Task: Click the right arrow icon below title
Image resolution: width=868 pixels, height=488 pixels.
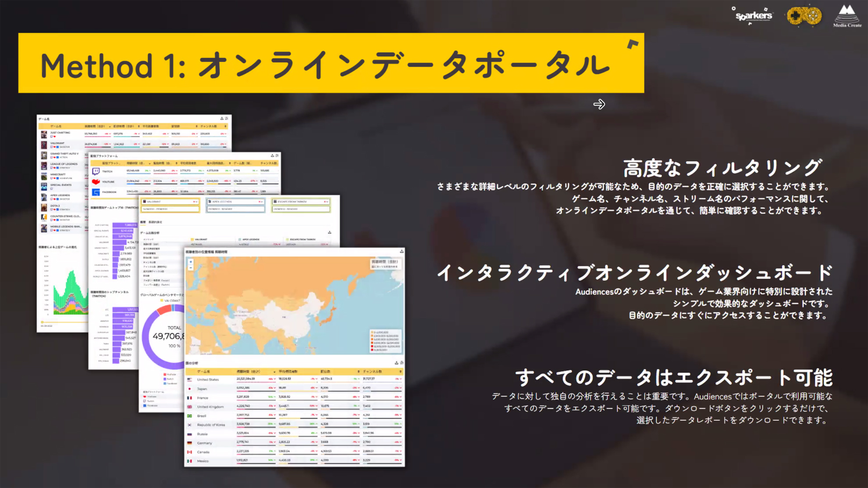Action: [599, 104]
